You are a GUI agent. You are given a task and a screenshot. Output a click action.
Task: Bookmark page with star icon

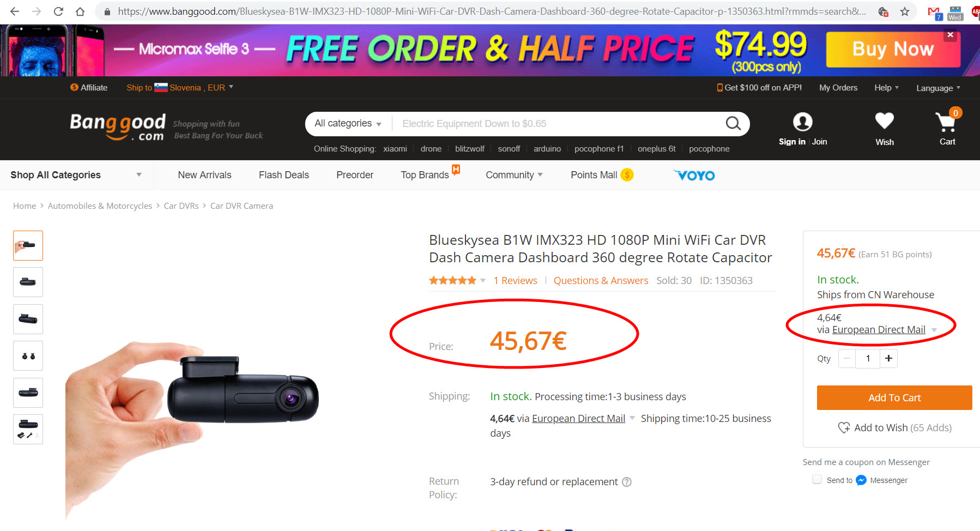pyautogui.click(x=905, y=11)
